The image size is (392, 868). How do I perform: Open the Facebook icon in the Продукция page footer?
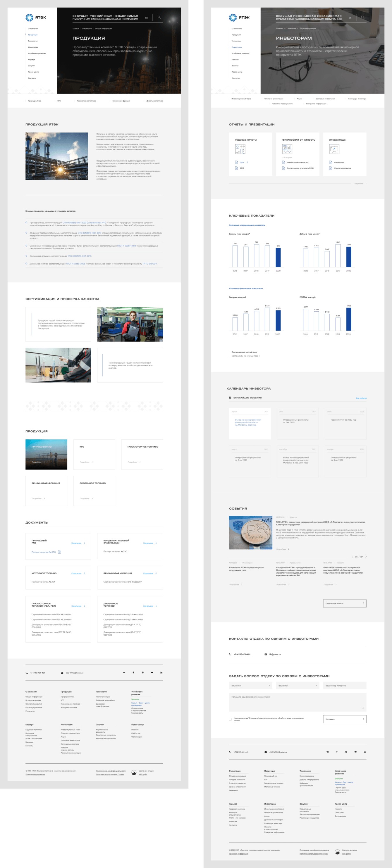pyautogui.click(x=133, y=673)
